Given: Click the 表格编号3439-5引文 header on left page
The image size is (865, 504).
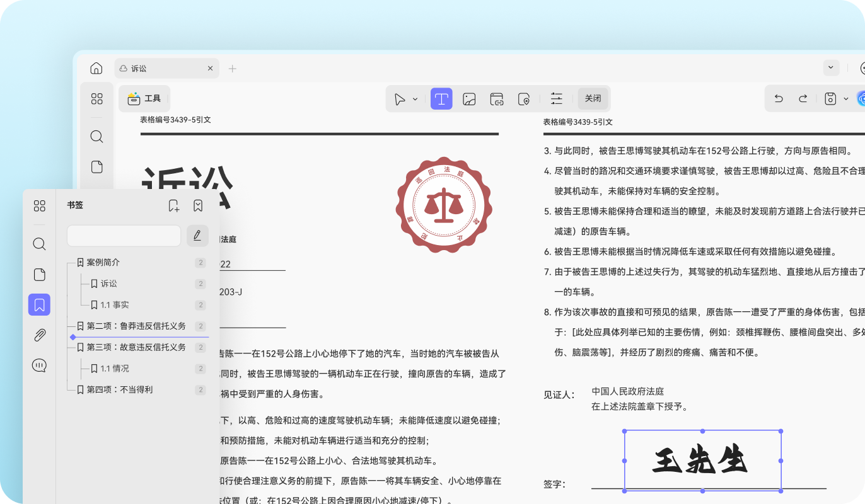Looking at the screenshot, I should tap(175, 120).
